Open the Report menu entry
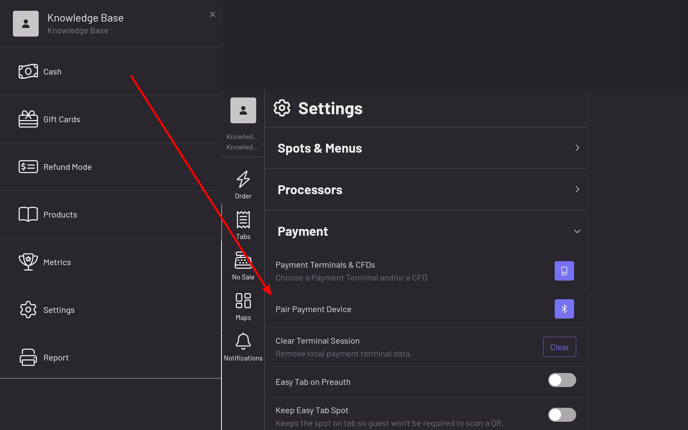 (x=55, y=357)
